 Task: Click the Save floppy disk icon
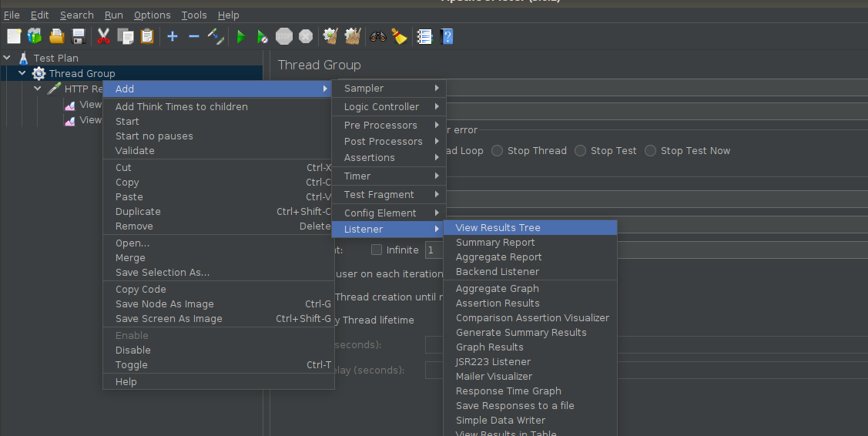[x=79, y=36]
